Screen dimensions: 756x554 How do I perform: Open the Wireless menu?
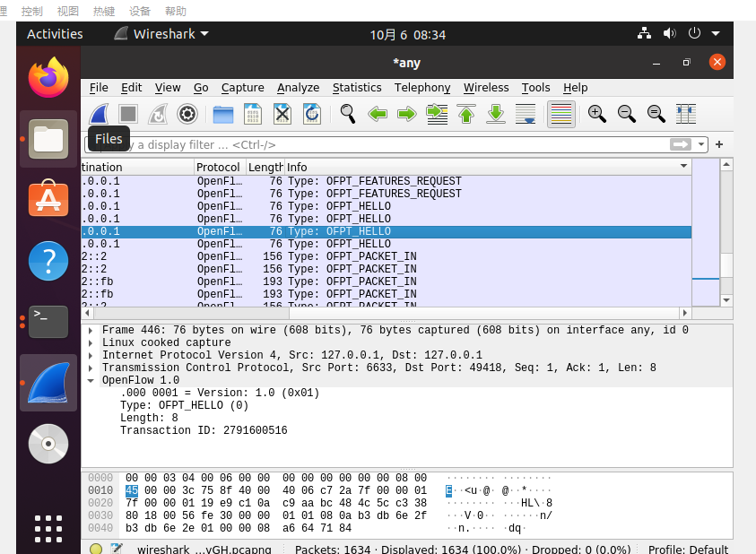(486, 88)
